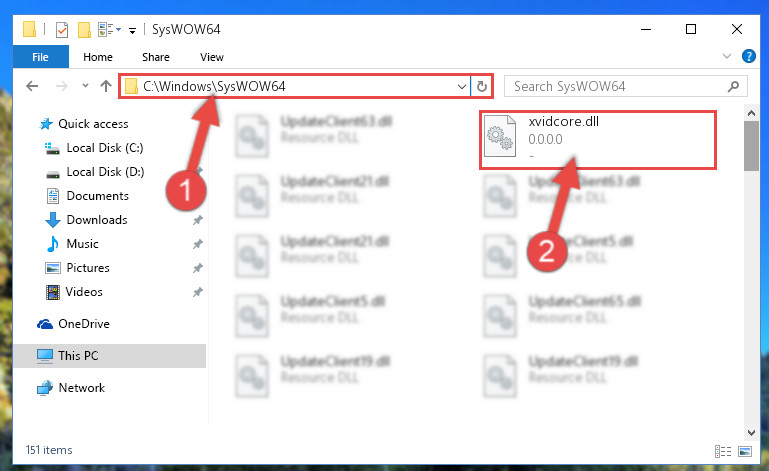Click the search magnifier icon

[x=733, y=87]
